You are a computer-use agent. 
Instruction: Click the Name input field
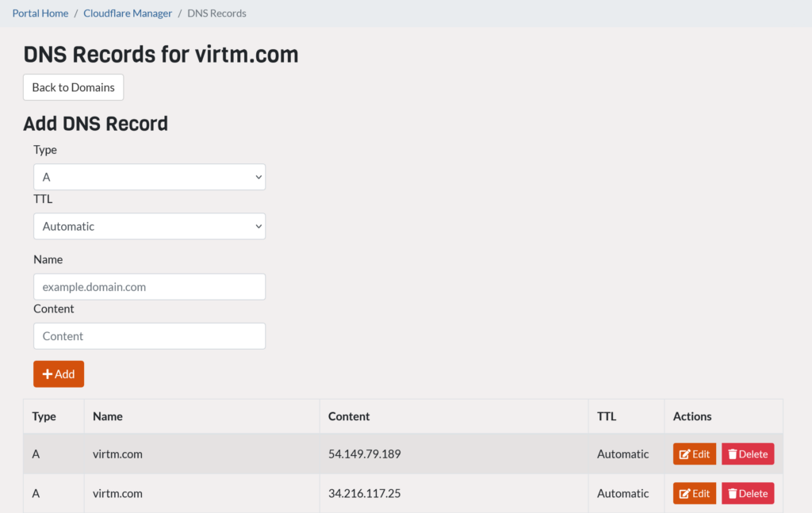149,286
